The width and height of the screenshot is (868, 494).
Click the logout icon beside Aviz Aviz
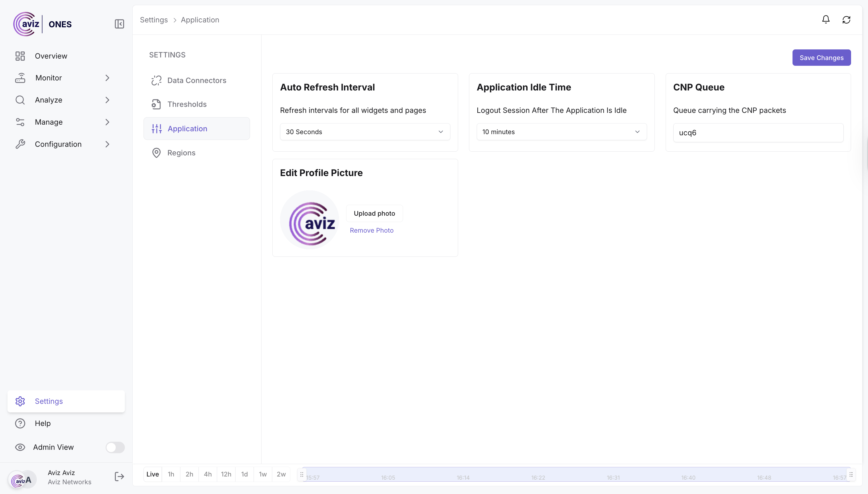[119, 477]
